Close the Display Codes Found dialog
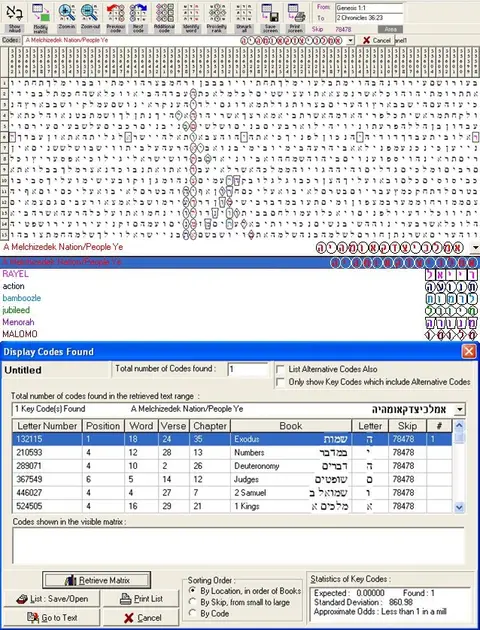The height and width of the screenshot is (630, 480). [469, 352]
